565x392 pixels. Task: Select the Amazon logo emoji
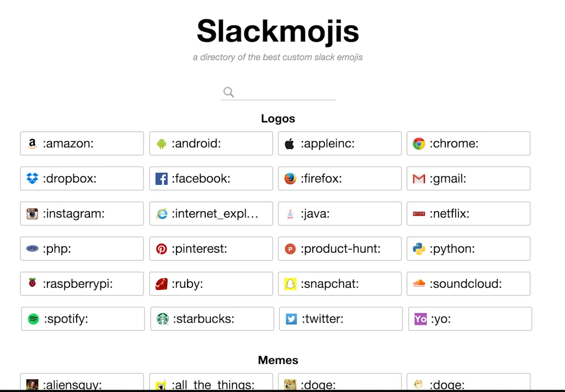coord(33,143)
